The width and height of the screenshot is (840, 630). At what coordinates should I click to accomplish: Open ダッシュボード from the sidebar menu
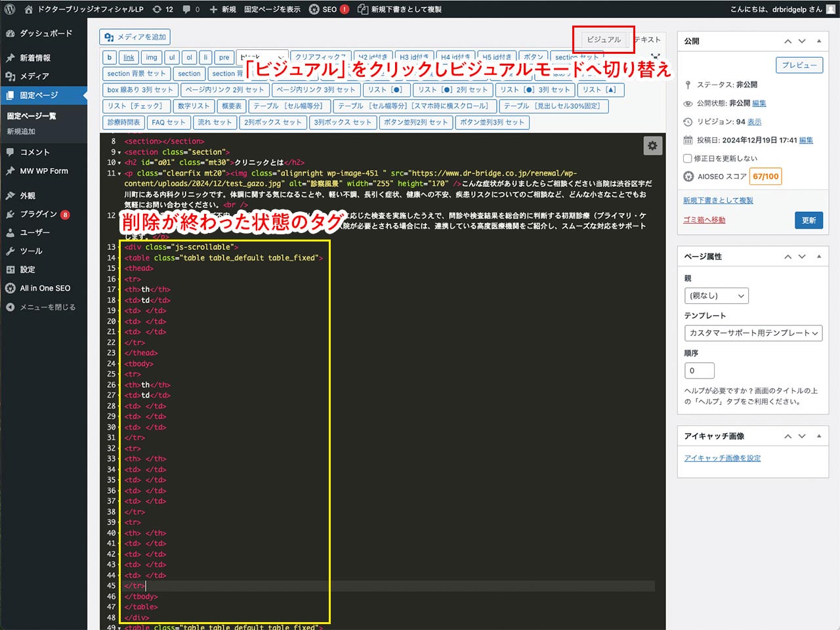point(45,33)
